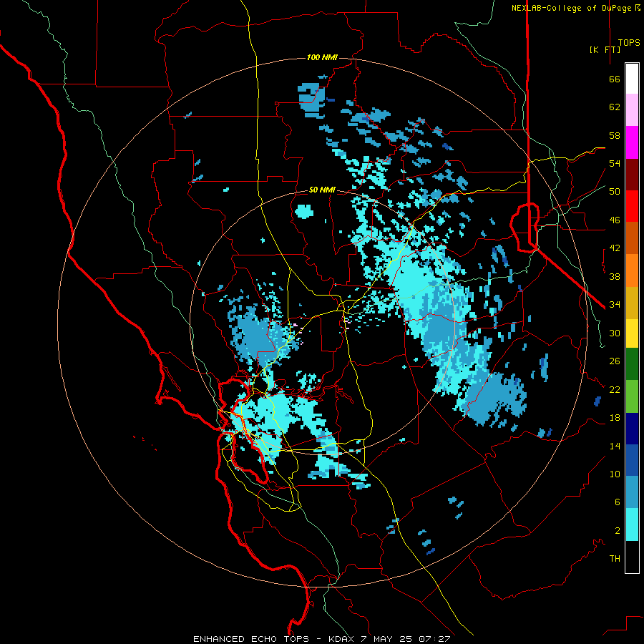Click the dark green legend swatch
This screenshot has height=644, width=644.
tap(632, 364)
